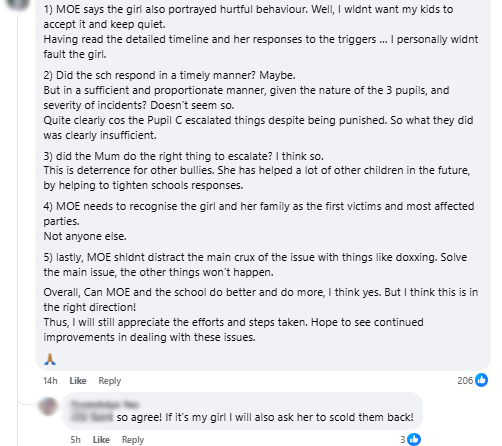Like the 5h reply comment
This screenshot has height=446, width=502.
[101, 440]
